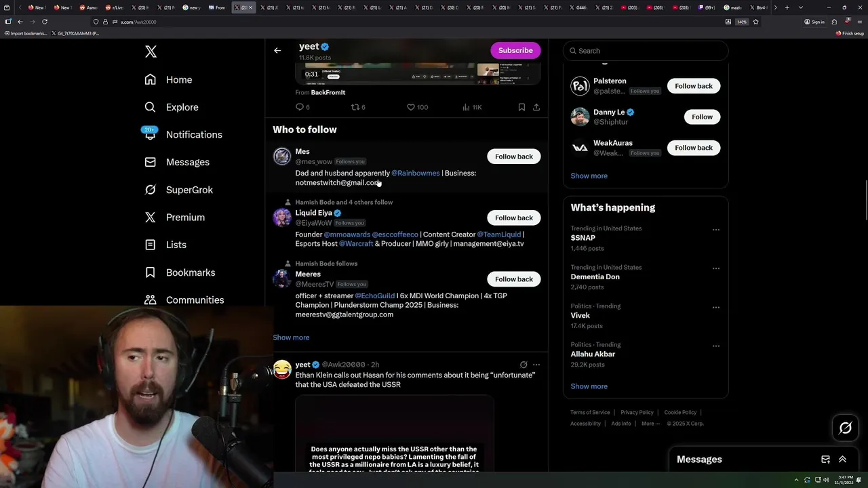Screen dimensions: 868x488
Task: Open the Privacy Policy link
Action: click(x=637, y=412)
